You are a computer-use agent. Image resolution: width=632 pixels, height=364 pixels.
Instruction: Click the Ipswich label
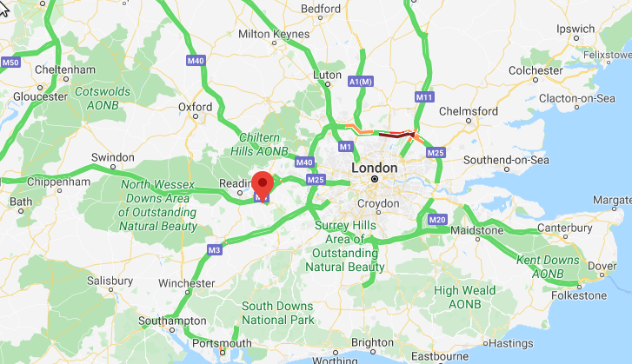(x=575, y=29)
